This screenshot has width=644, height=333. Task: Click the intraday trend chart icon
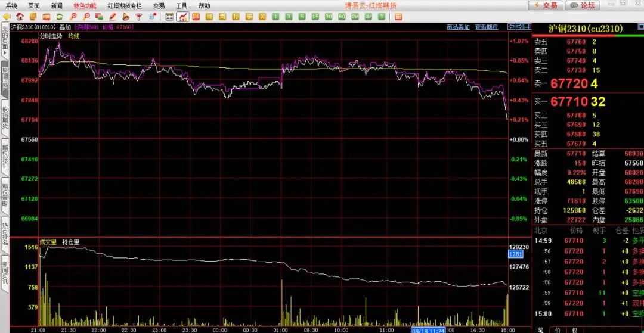(183, 17)
